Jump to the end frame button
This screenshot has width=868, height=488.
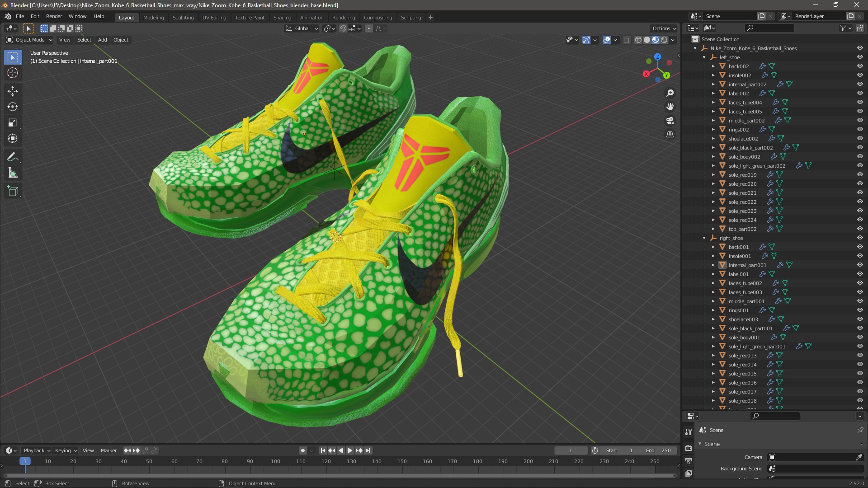tap(368, 450)
